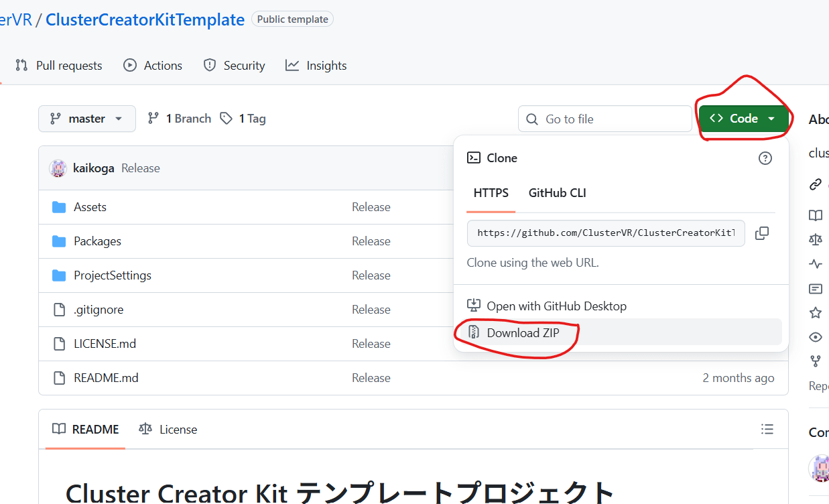
Task: Switch to the GitHub CLI tab
Action: (557, 193)
